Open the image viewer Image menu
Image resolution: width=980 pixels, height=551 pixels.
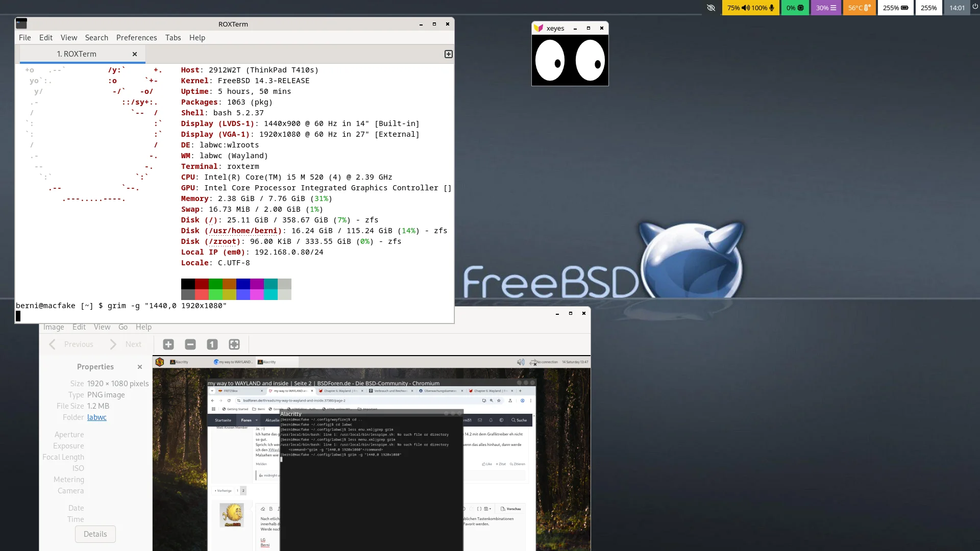54,327
